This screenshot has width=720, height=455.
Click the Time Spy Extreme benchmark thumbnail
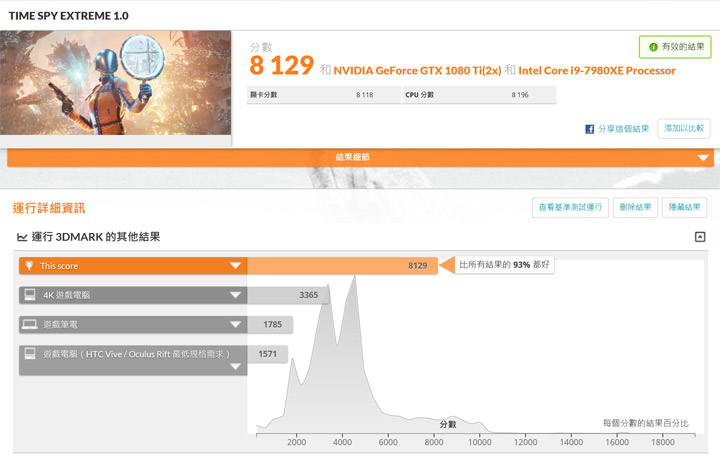115,83
